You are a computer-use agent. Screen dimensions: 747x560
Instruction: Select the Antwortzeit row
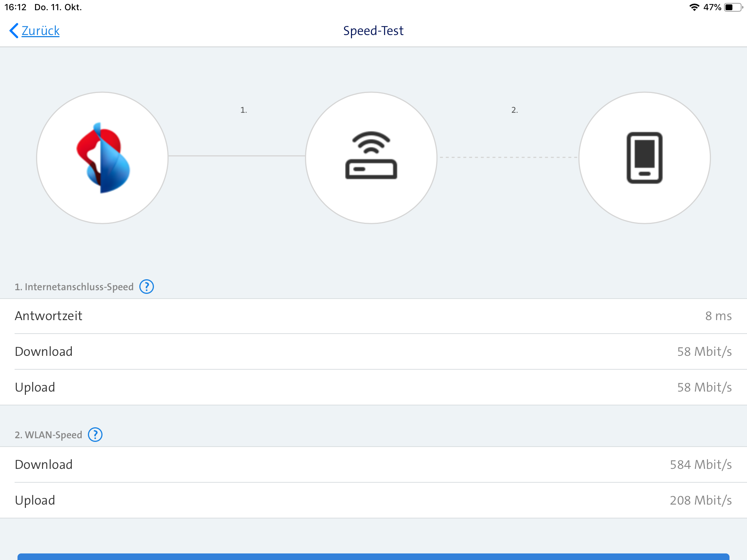[373, 316]
